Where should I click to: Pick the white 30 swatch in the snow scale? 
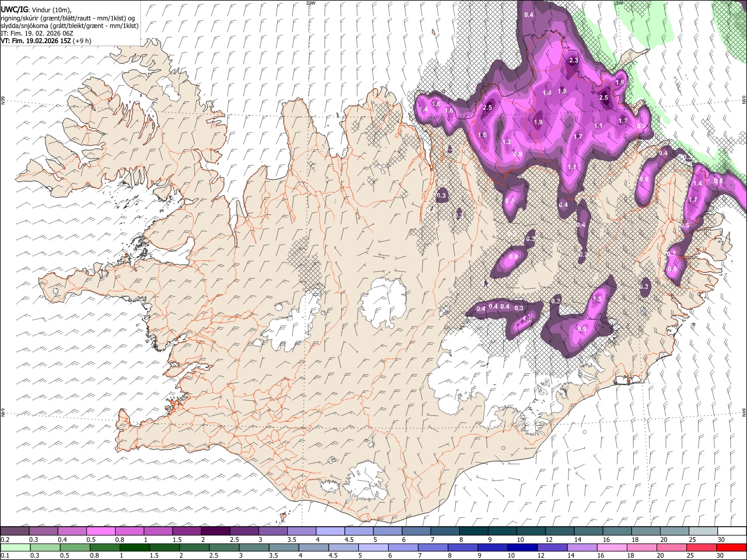click(x=731, y=531)
